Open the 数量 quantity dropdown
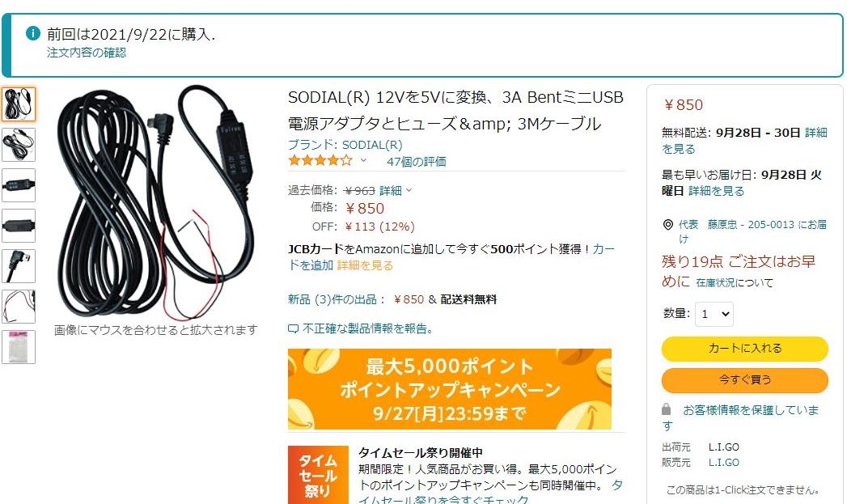This screenshot has width=847, height=504. tap(714, 314)
